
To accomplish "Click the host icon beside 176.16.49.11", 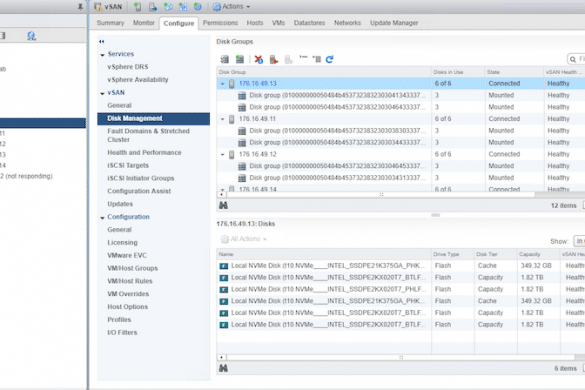I will pyautogui.click(x=232, y=119).
